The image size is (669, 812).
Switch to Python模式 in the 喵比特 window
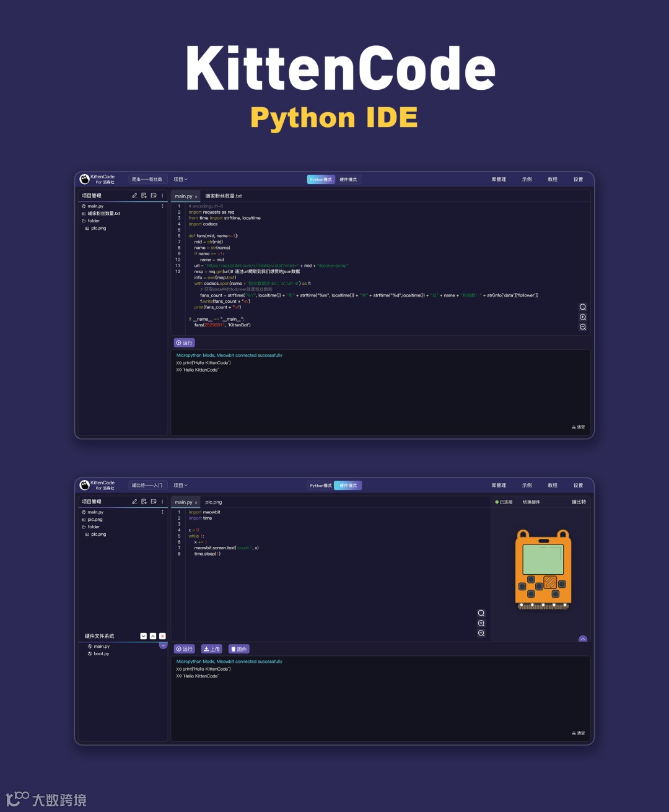321,486
